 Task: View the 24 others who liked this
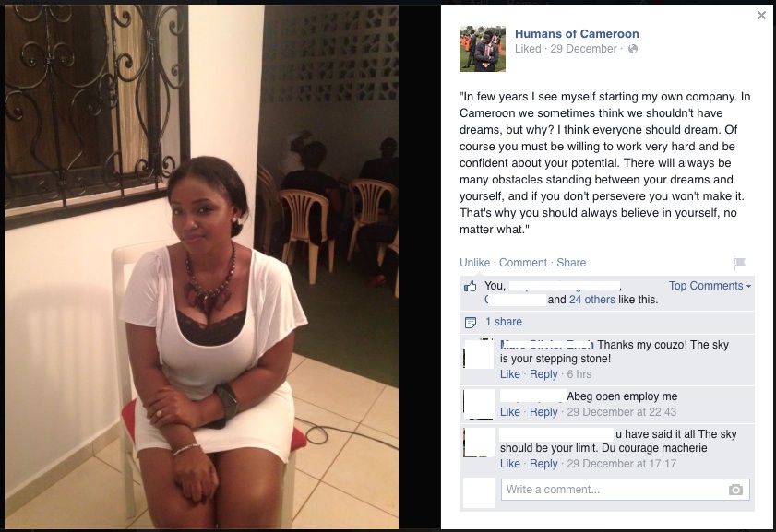click(x=591, y=300)
